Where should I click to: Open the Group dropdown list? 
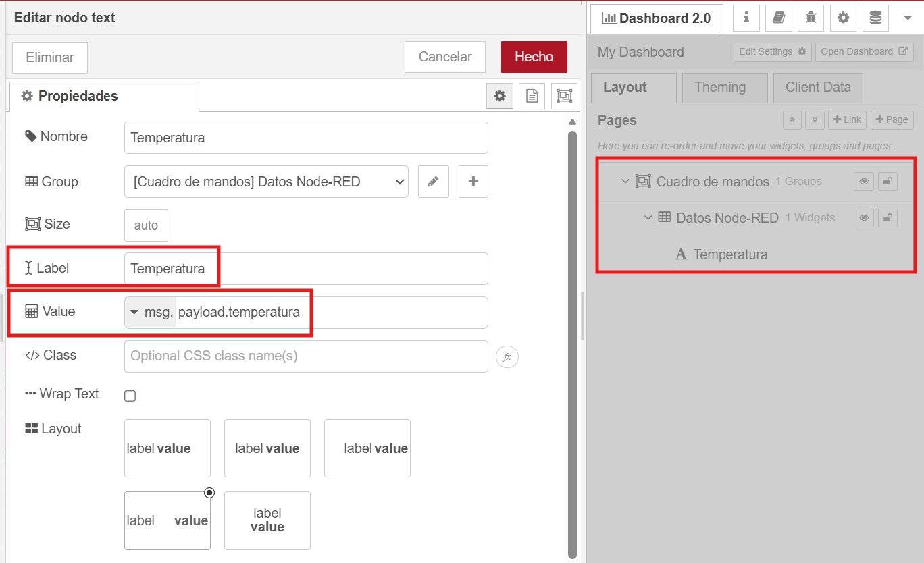coord(265,182)
